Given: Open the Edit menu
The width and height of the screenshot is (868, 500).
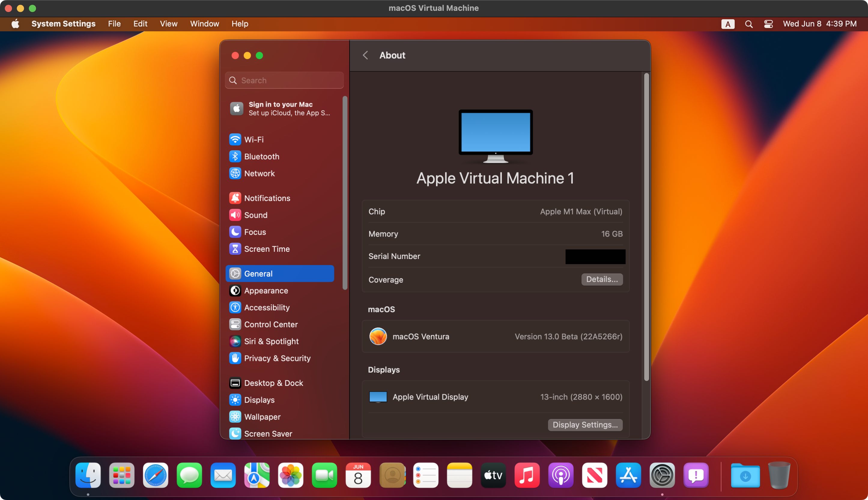Looking at the screenshot, I should point(140,24).
